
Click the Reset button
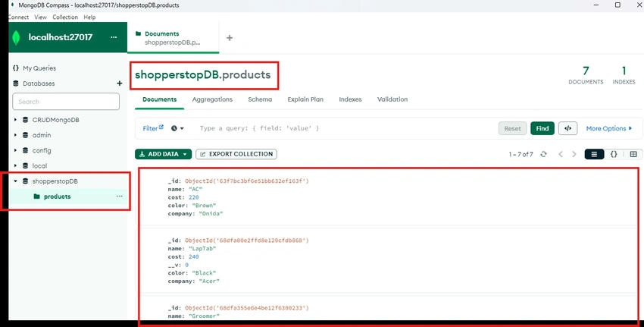pyautogui.click(x=513, y=128)
